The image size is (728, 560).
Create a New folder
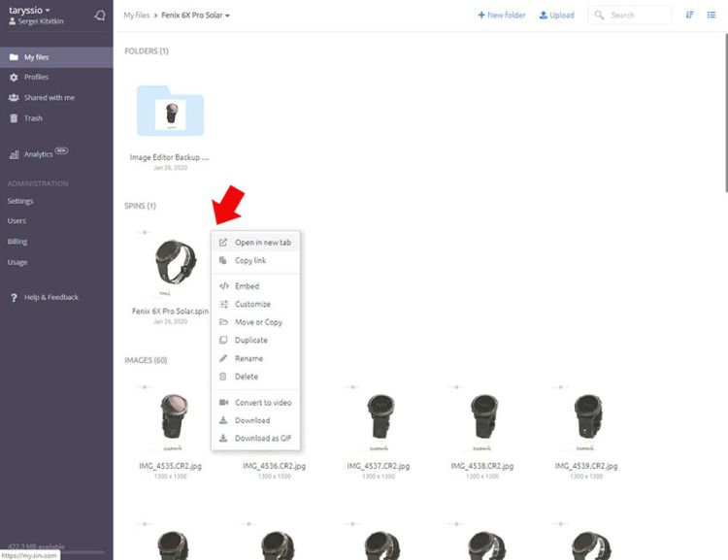(502, 16)
